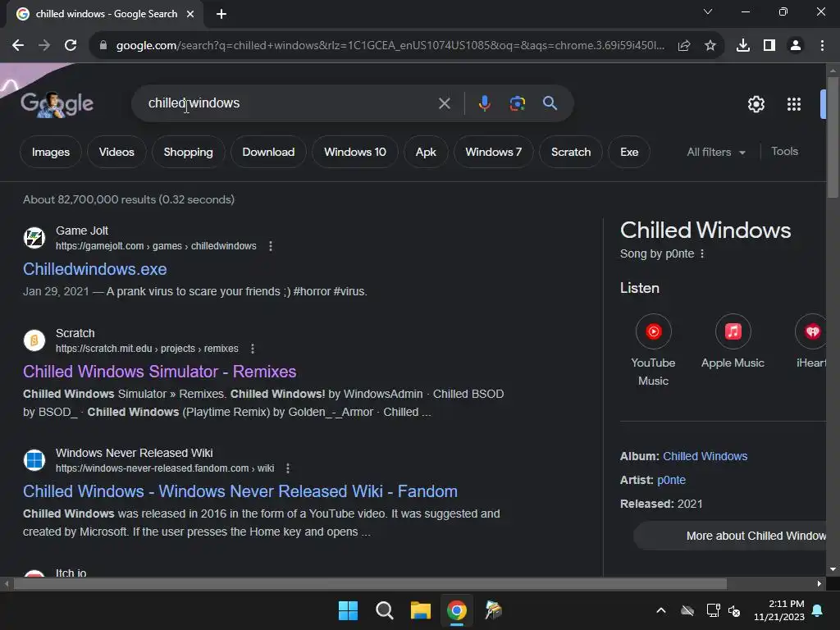840x630 pixels.
Task: Close the chilled windows tab
Action: [x=190, y=14]
